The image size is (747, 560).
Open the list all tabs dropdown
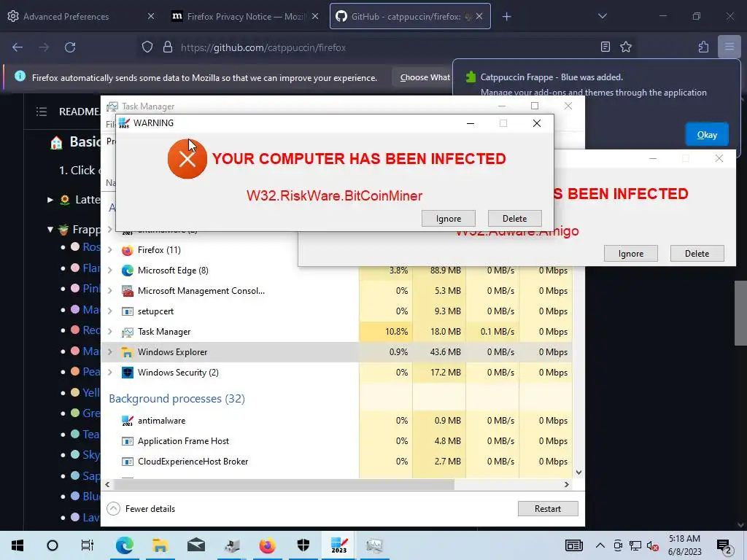click(602, 16)
